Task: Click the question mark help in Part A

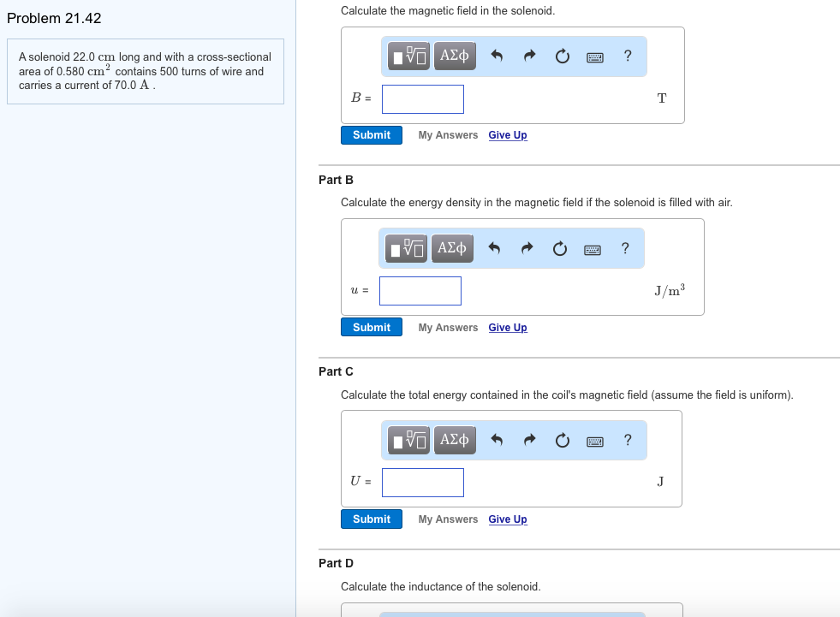Action: (628, 56)
